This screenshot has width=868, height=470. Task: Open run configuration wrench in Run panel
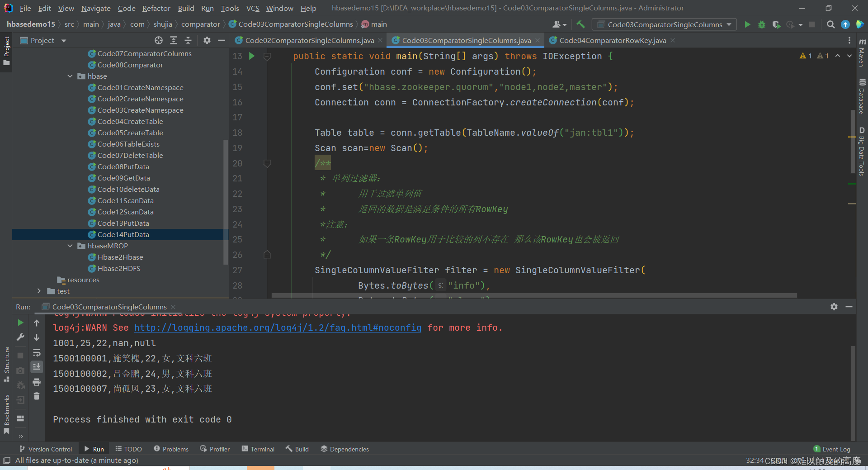[x=20, y=337]
